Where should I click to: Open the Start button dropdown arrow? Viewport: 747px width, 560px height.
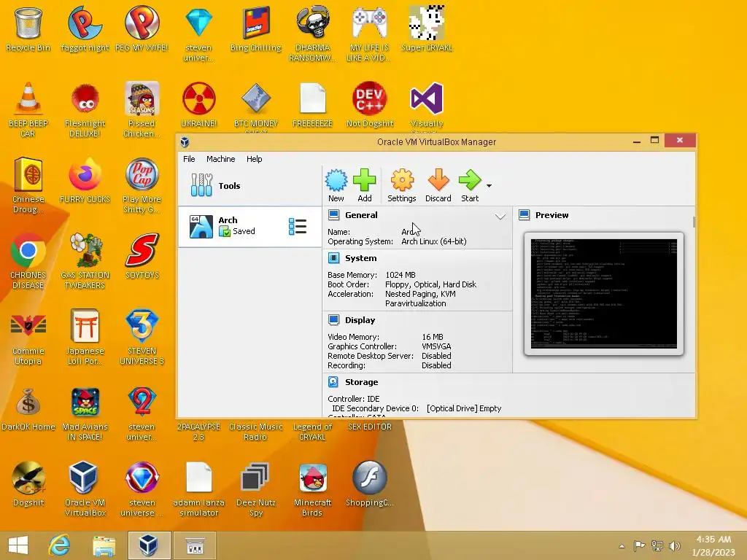pos(489,186)
